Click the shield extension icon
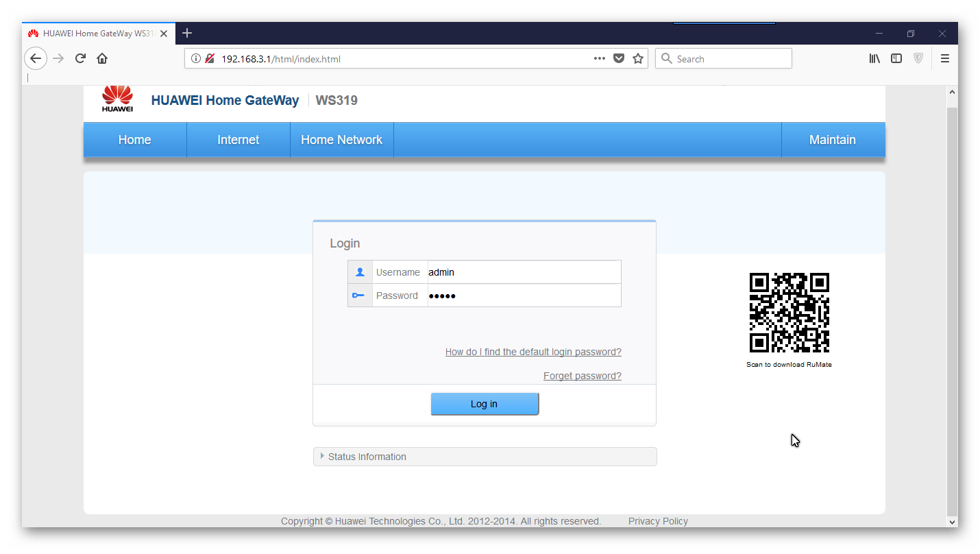This screenshot has height=554, width=980. pos(918,58)
